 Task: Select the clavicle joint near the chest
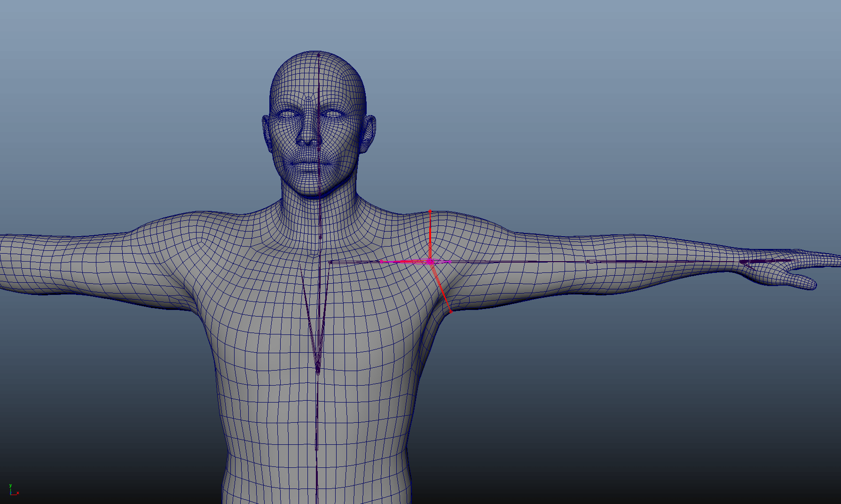point(330,262)
